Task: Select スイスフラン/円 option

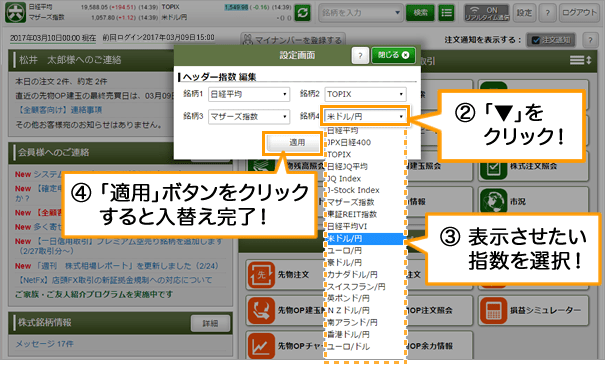Action: pyautogui.click(x=356, y=286)
